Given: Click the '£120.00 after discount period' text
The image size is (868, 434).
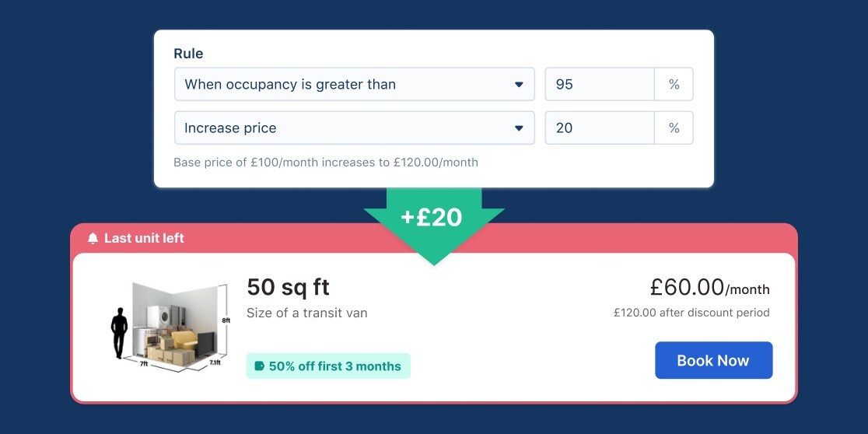Looking at the screenshot, I should (691, 313).
